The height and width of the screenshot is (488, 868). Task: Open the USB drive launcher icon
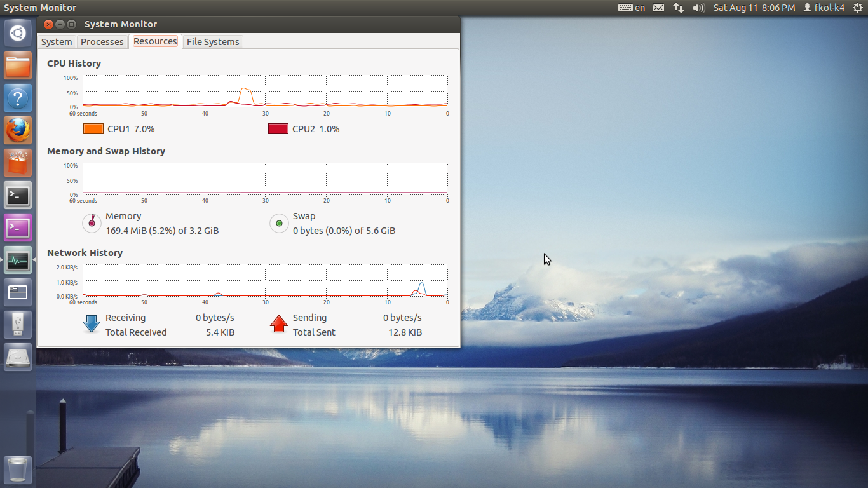pyautogui.click(x=18, y=325)
